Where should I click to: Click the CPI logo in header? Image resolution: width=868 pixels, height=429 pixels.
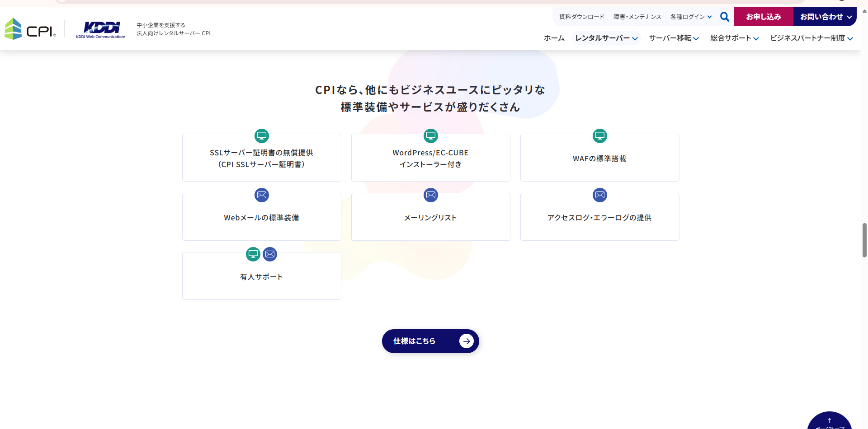pyautogui.click(x=30, y=29)
